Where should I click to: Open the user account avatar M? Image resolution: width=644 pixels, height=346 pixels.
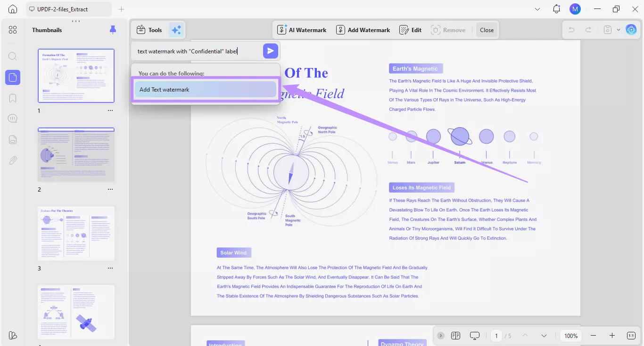point(575,9)
